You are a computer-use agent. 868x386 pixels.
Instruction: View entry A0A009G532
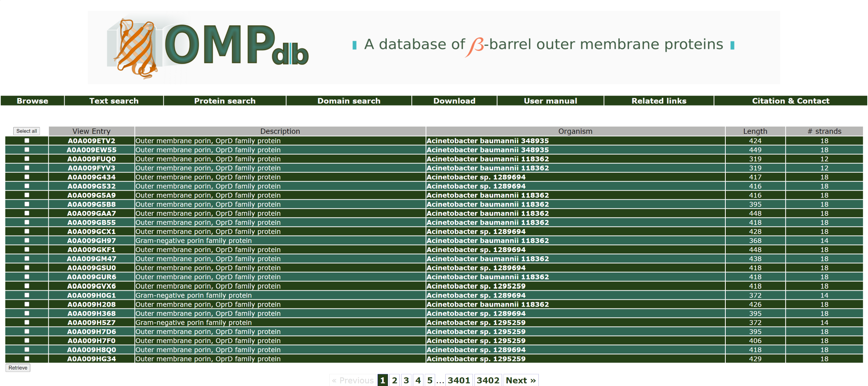[92, 186]
